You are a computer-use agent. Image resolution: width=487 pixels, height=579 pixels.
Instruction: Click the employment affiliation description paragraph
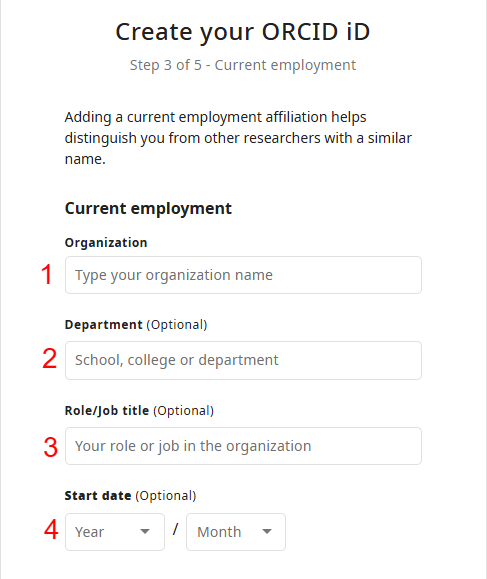(238, 138)
